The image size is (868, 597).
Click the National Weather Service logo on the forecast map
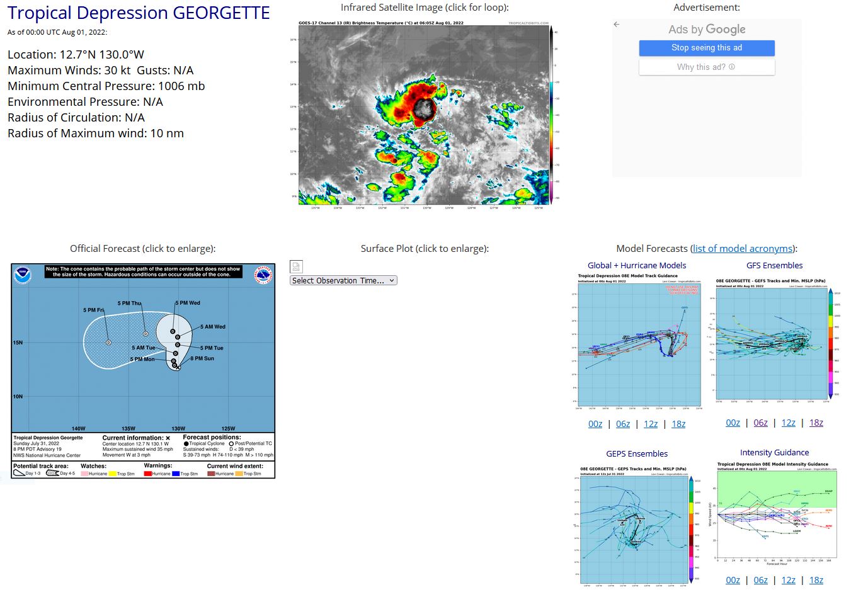coord(263,275)
